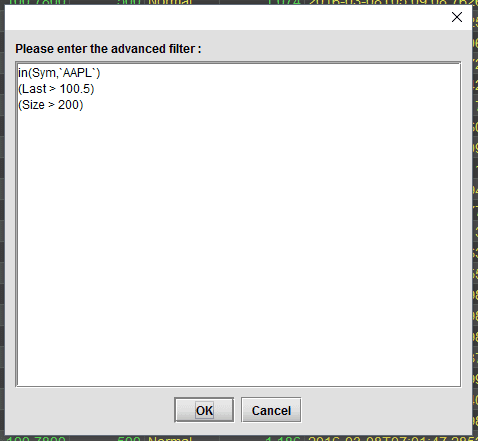Select the 100.7800 price cell in bottom row
The image size is (478, 441).
36,438
